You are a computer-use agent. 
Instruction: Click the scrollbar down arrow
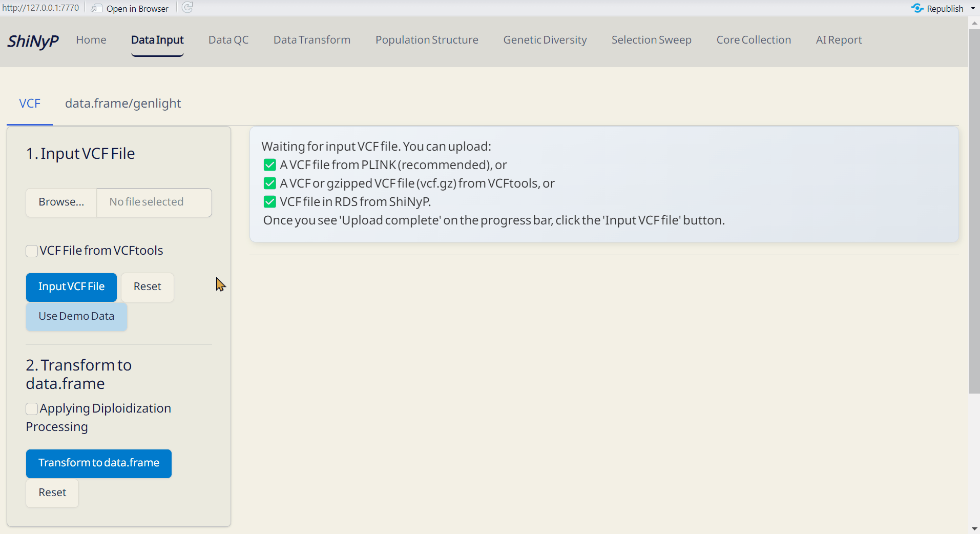974,529
